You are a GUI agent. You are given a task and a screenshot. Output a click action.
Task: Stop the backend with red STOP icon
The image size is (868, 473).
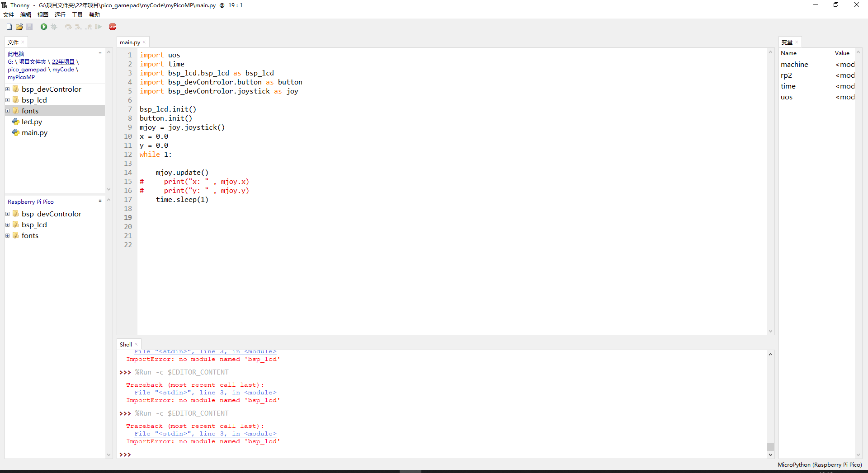click(113, 27)
